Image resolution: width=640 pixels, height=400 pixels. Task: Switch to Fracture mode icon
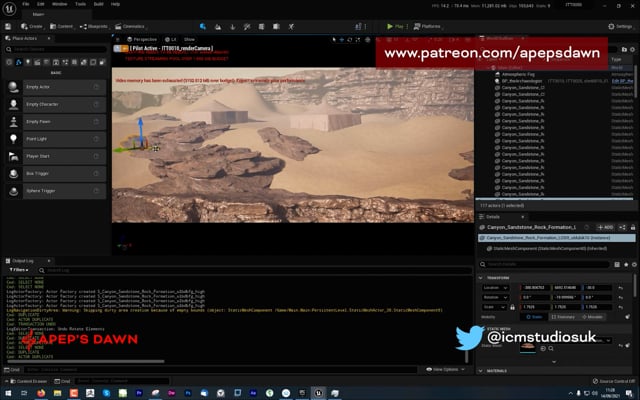276,27
